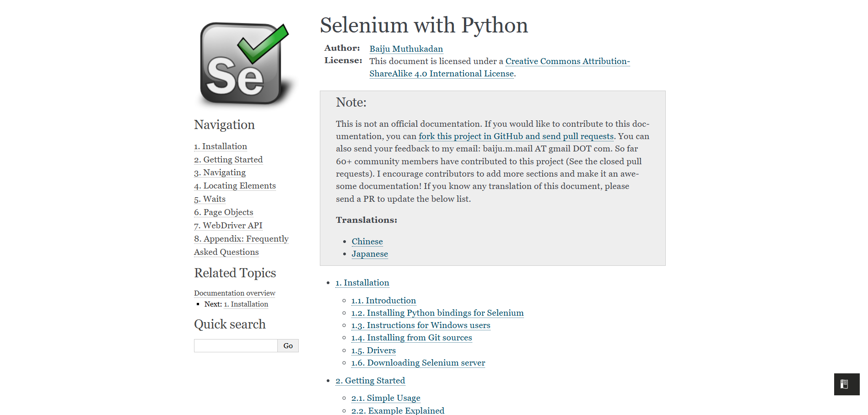
Task: Open the Creative Commons license link
Action: point(567,61)
